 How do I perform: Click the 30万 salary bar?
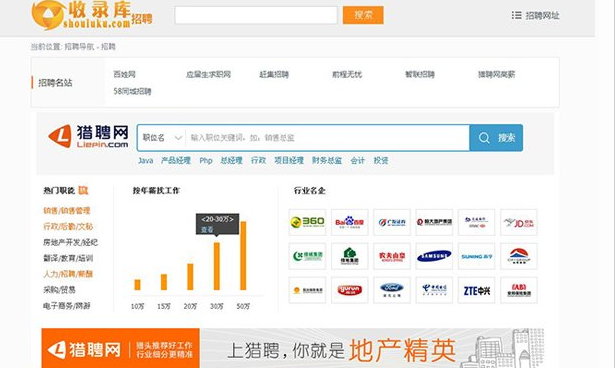click(217, 266)
